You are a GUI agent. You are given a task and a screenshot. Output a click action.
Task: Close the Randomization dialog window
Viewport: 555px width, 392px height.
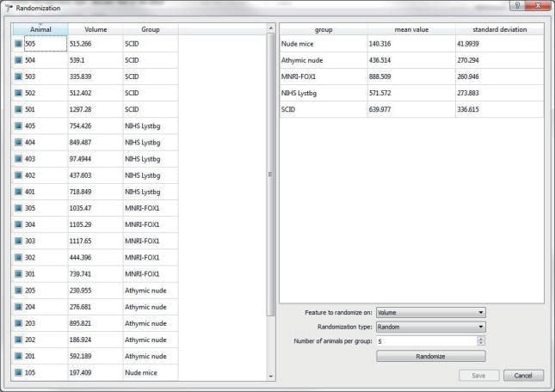[x=538, y=5]
